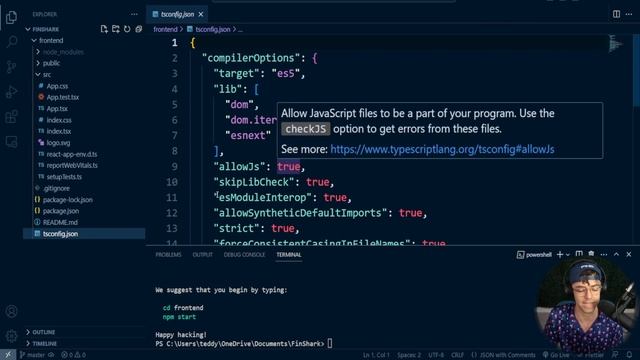The width and height of the screenshot is (640, 360).
Task: Open Run and Debug view
Action: 11,92
